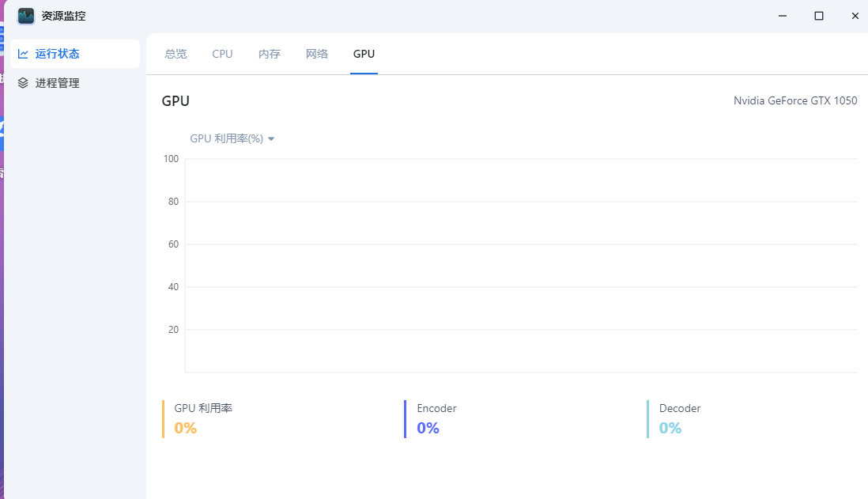Viewport: 868px width, 499px height.
Task: Switch to the 内存 tab
Action: point(270,54)
